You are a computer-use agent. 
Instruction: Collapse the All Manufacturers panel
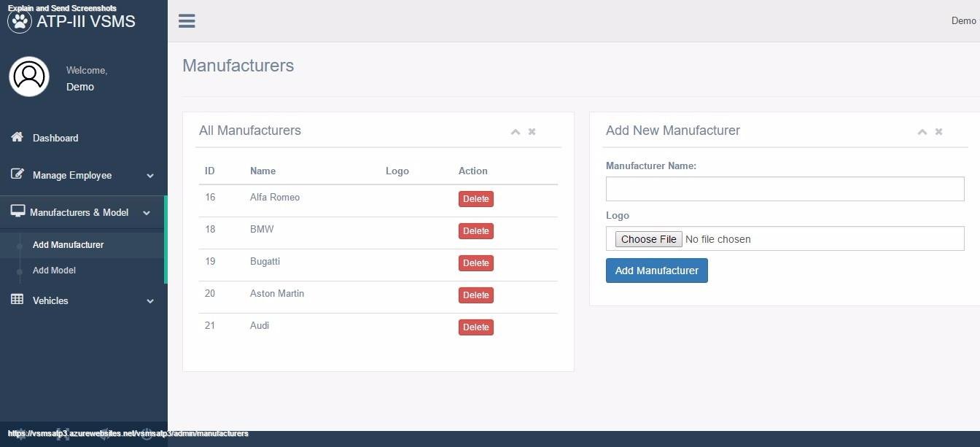click(516, 131)
